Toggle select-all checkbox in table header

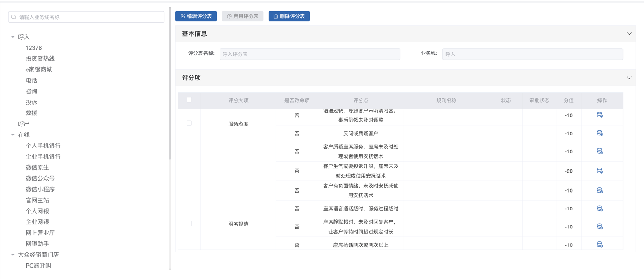[189, 100]
